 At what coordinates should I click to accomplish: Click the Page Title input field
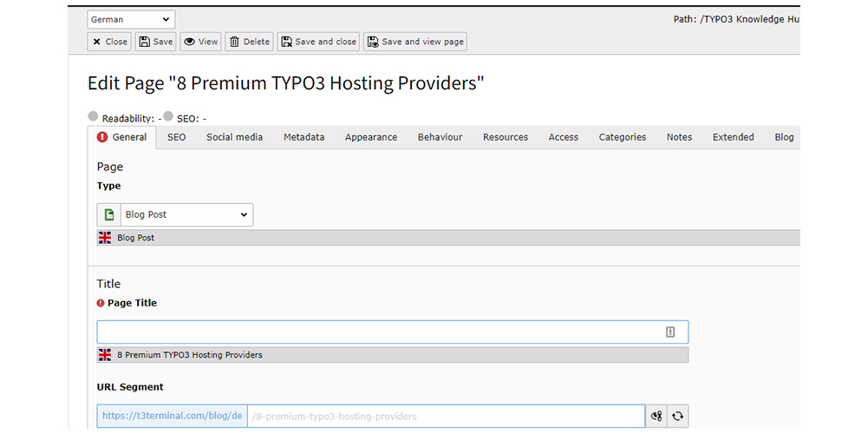tap(393, 332)
